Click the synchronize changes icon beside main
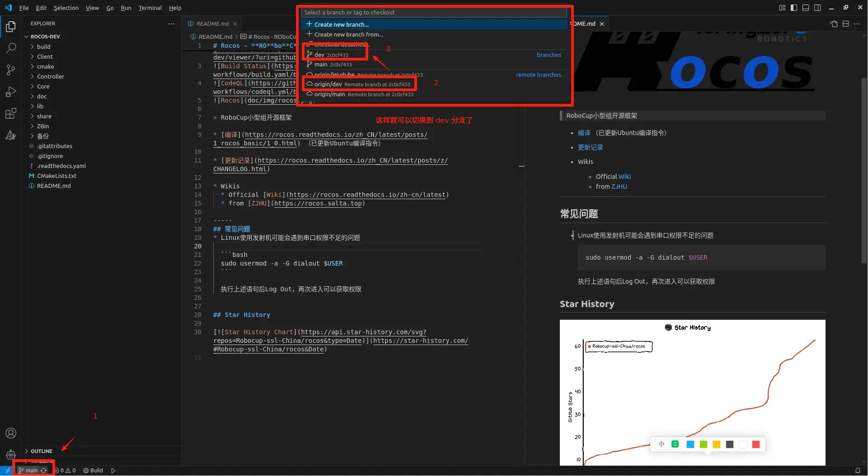Image resolution: width=868 pixels, height=476 pixels. click(x=43, y=470)
